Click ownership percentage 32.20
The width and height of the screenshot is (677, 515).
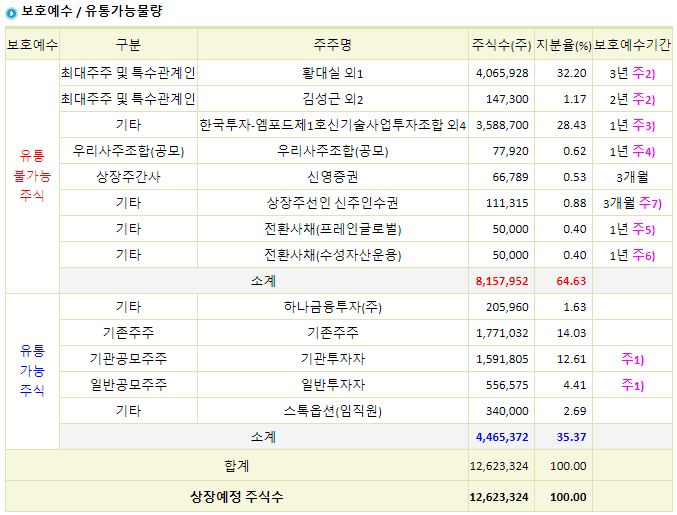click(572, 73)
